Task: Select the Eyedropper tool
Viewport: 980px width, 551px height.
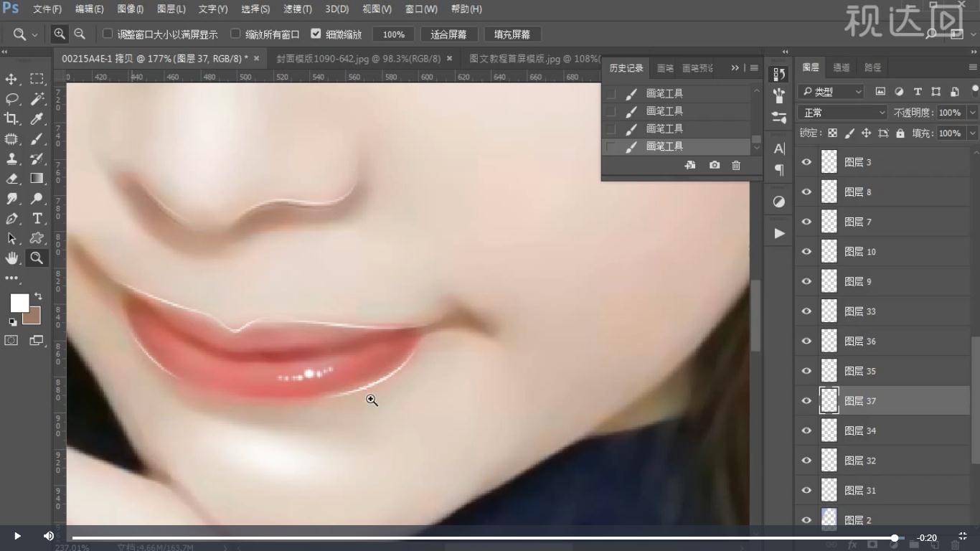Action: coord(37,119)
